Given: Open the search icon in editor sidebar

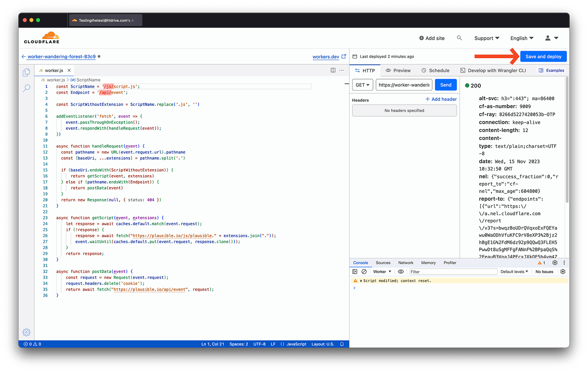Looking at the screenshot, I should click(x=26, y=88).
